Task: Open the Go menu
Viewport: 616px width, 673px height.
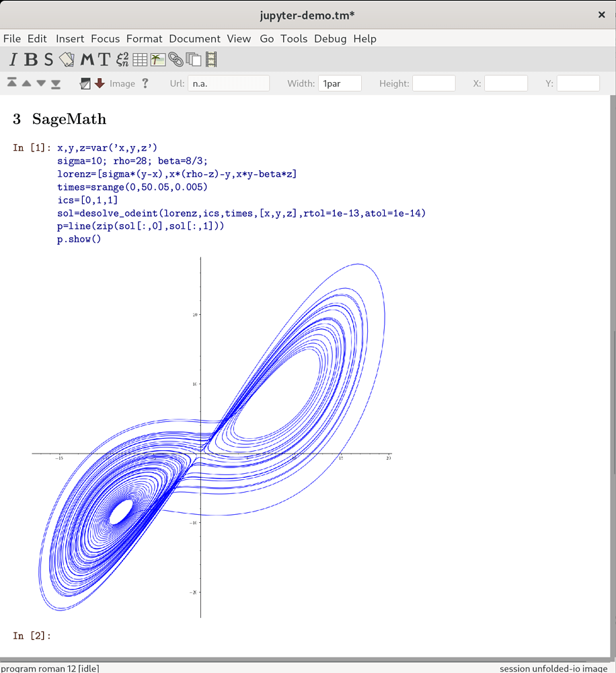Action: pos(267,38)
